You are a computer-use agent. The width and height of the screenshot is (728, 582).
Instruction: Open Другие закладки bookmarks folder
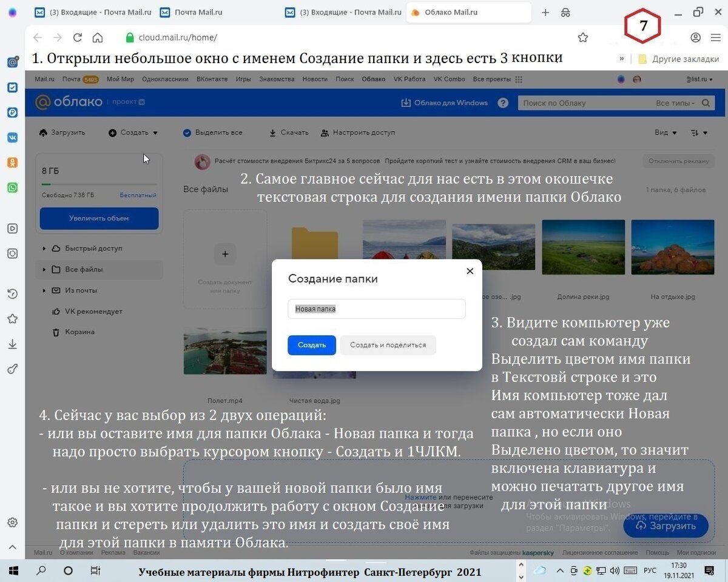coord(679,59)
